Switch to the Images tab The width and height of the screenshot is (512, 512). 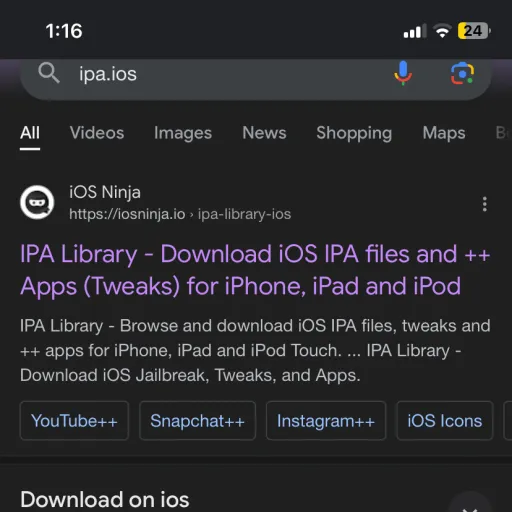(183, 133)
